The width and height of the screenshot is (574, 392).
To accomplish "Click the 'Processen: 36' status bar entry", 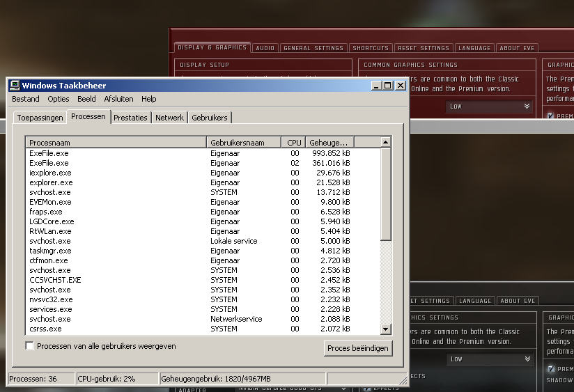I will click(41, 379).
